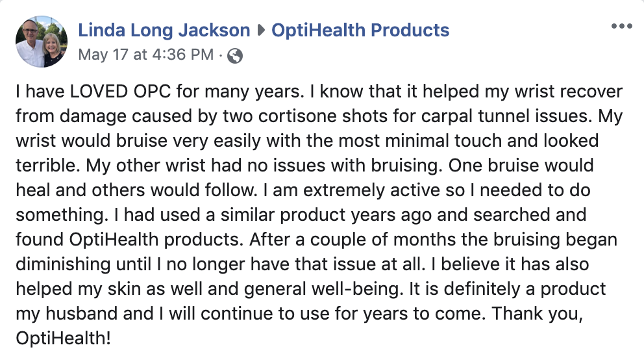Click the arrow between poster and page names
Image resolution: width=644 pixels, height=356 pixels.
tap(261, 31)
